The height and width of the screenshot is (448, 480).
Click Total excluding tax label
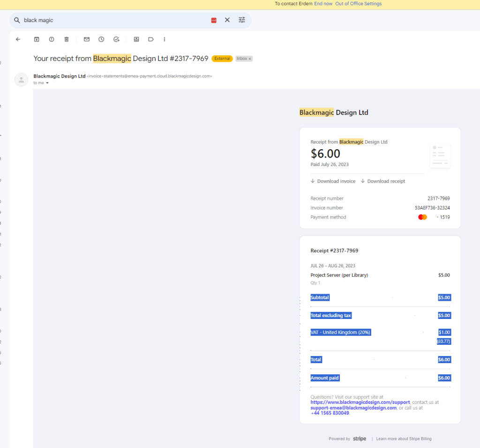point(331,315)
